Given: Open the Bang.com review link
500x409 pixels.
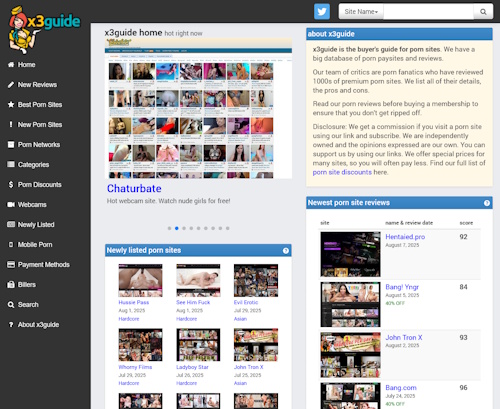Looking at the screenshot, I should point(401,388).
